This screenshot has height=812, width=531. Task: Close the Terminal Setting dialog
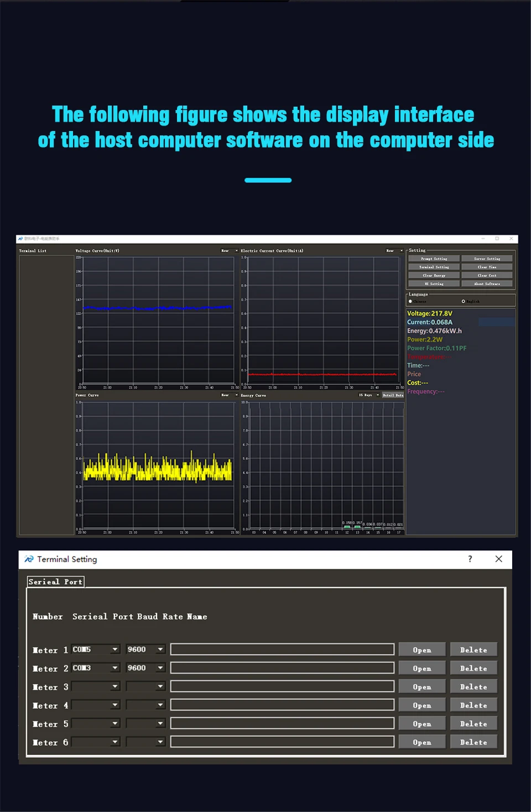pyautogui.click(x=498, y=559)
